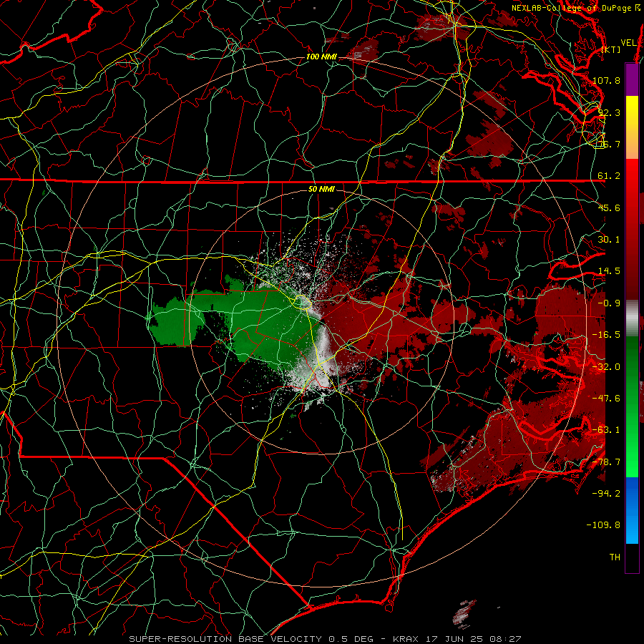Click the 107.8 value on velocity scale

click(606, 80)
